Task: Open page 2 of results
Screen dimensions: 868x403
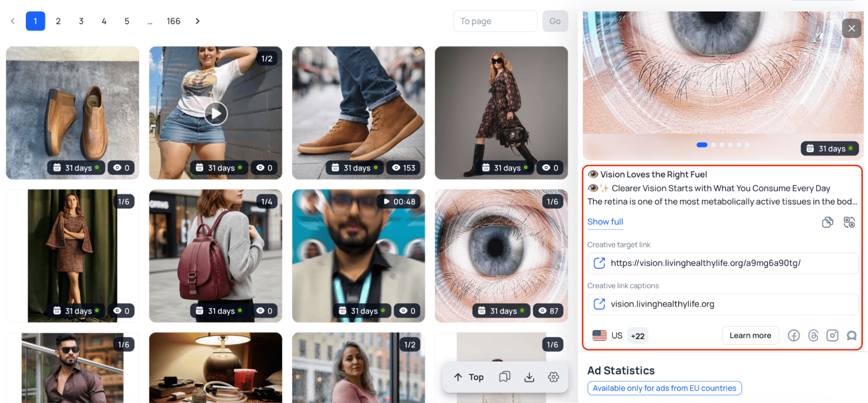Action: point(58,21)
